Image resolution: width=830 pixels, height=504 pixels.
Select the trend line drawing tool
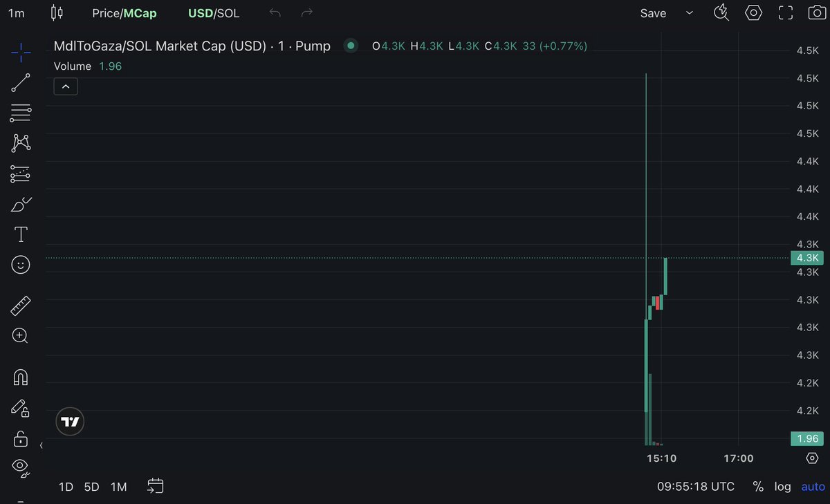[x=21, y=82]
